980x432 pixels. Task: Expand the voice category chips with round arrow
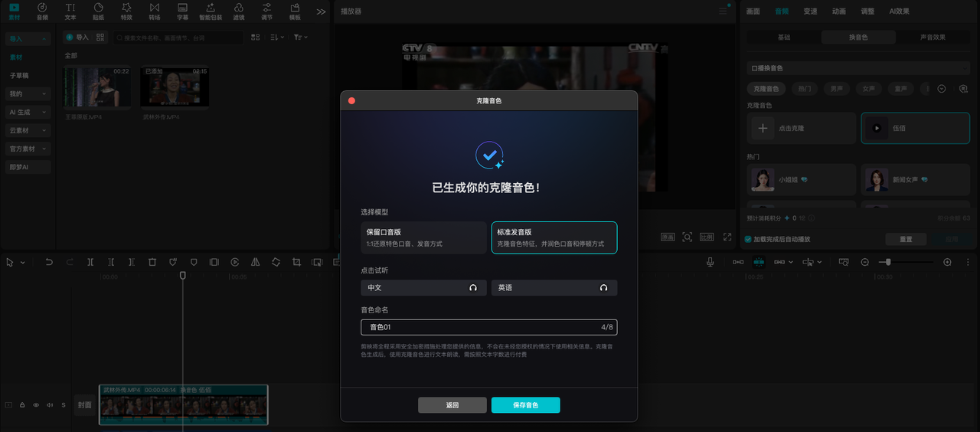942,89
